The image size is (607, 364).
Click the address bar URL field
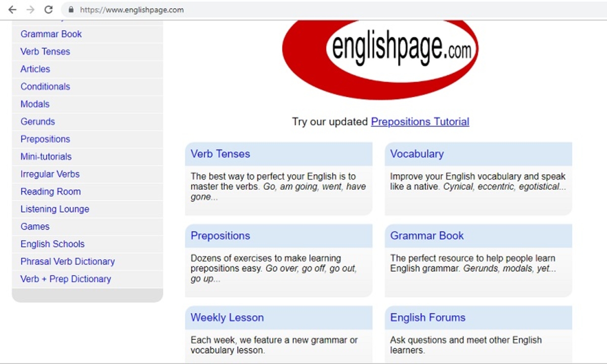pyautogui.click(x=334, y=10)
